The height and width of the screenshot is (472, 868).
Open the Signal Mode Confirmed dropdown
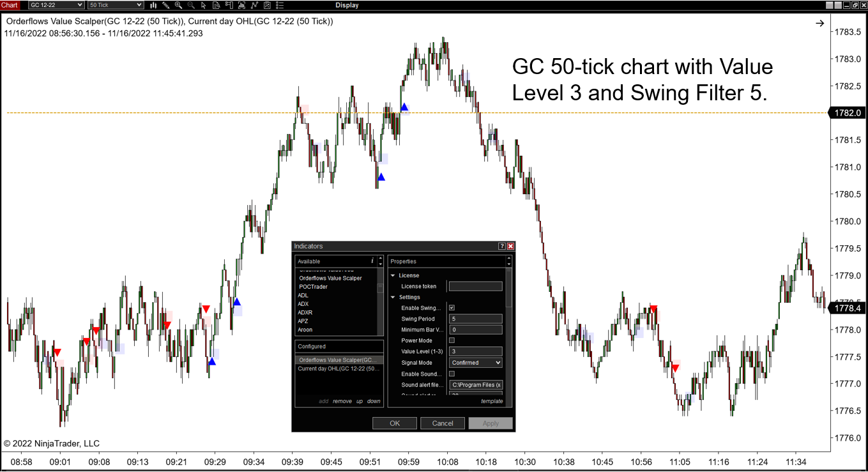[475, 363]
